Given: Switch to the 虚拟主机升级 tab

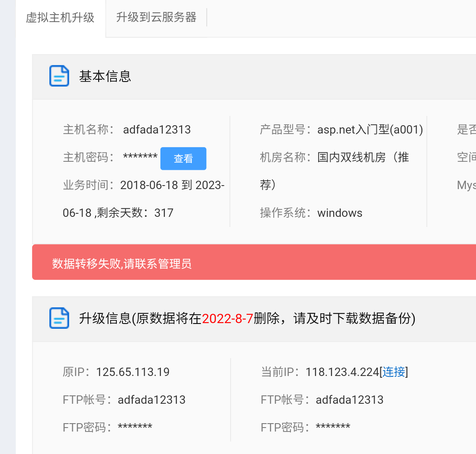Looking at the screenshot, I should pos(60,18).
